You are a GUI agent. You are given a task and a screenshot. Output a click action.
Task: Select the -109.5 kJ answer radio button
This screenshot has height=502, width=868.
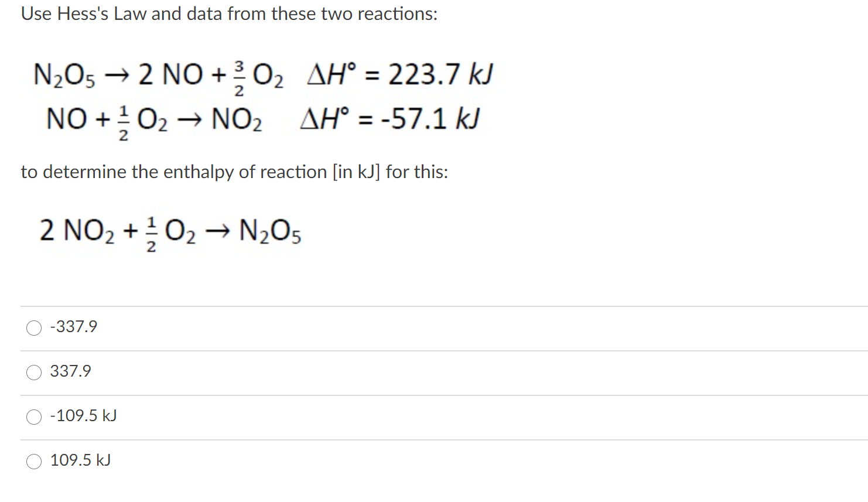pyautogui.click(x=33, y=417)
